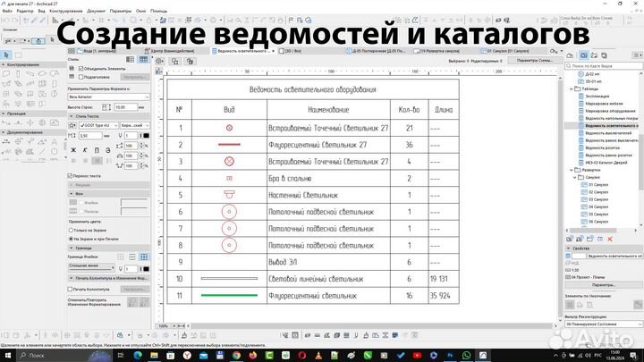The height and width of the screenshot is (362, 644).
Task: Toggle bold Ж text formatting
Action: (73, 150)
